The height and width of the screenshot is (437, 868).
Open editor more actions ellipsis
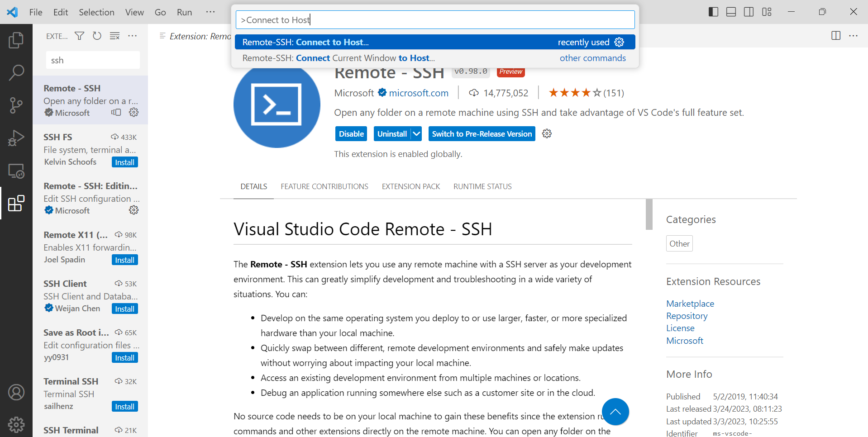pyautogui.click(x=853, y=36)
